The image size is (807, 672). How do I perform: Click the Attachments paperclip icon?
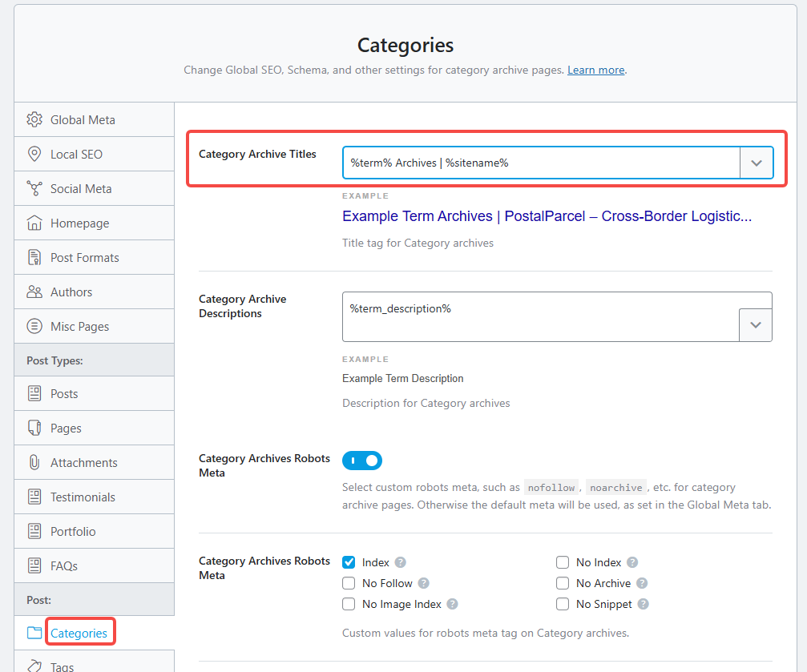[34, 462]
